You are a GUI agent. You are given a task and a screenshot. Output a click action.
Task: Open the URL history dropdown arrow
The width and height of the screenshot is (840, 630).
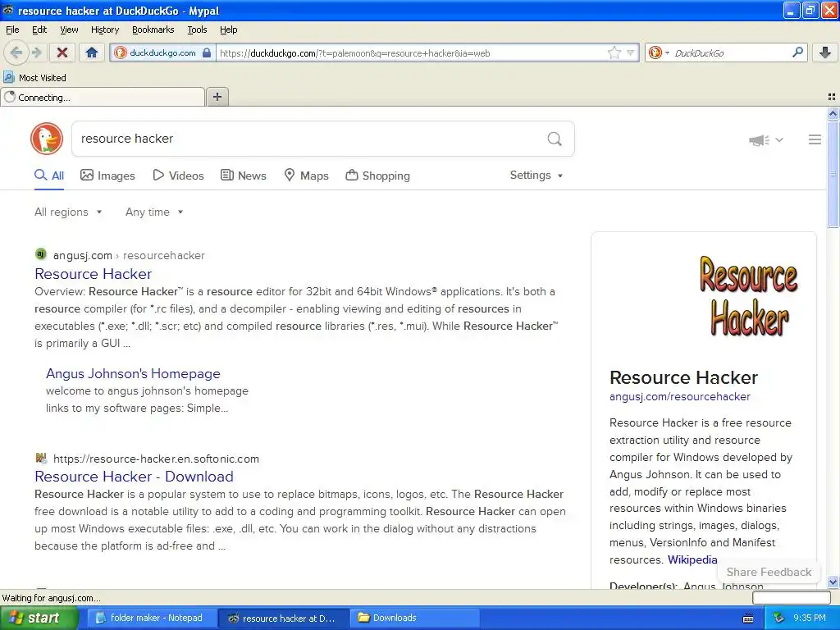pyautogui.click(x=631, y=52)
